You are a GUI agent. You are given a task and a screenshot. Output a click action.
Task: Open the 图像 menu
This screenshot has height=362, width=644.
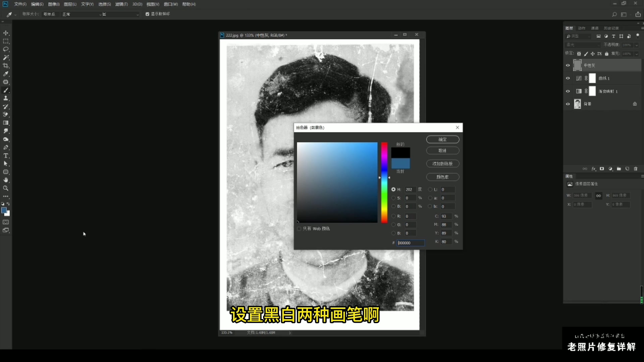[x=53, y=4]
